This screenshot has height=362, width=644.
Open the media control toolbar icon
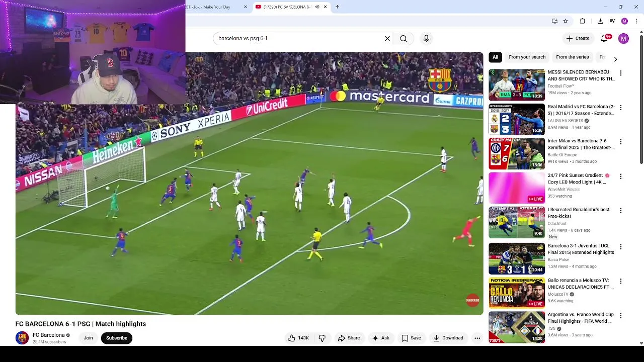pos(612,21)
